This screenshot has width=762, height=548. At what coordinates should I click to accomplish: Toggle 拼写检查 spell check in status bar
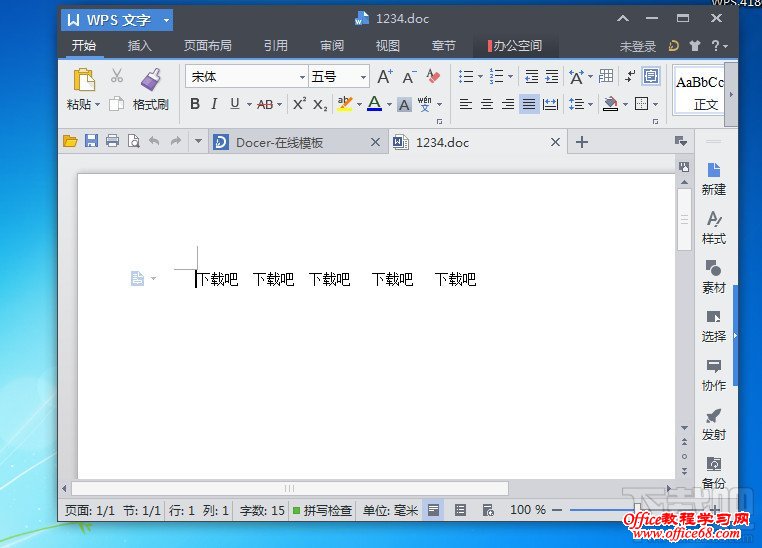322,510
